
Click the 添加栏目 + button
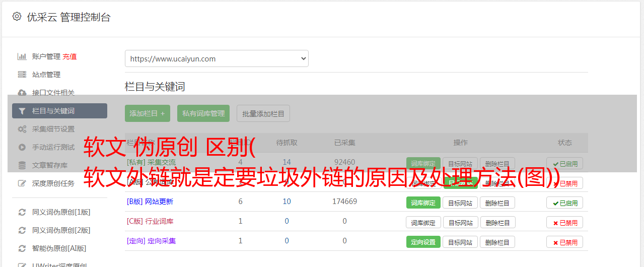point(148,113)
